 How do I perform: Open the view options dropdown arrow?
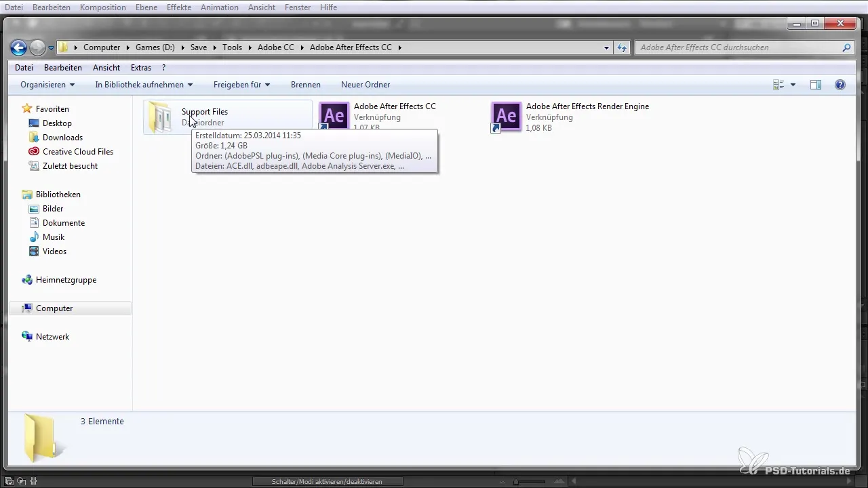click(793, 85)
